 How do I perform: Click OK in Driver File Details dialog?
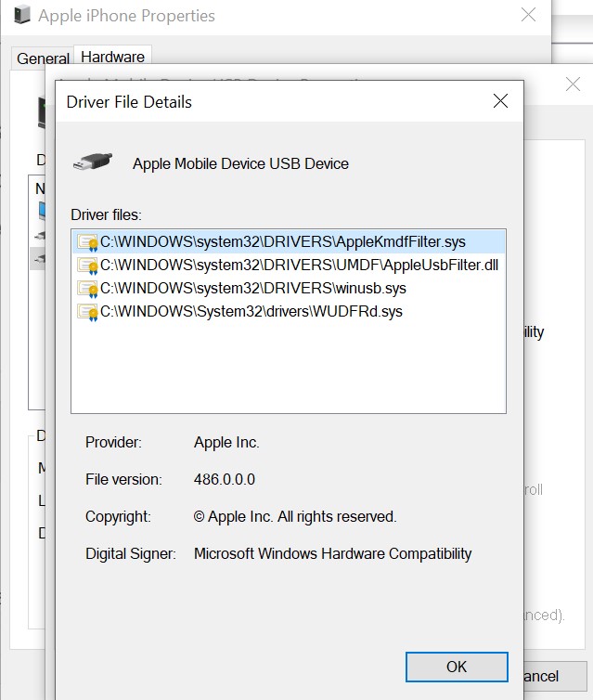[457, 667]
